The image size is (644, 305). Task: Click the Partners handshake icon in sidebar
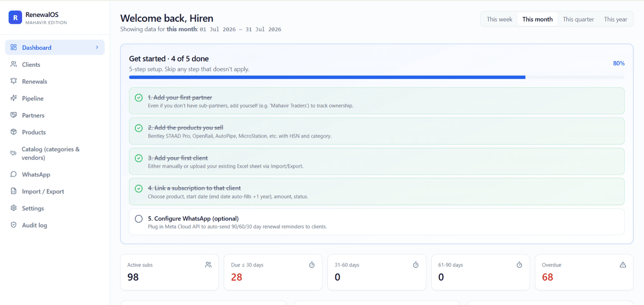[x=13, y=115]
